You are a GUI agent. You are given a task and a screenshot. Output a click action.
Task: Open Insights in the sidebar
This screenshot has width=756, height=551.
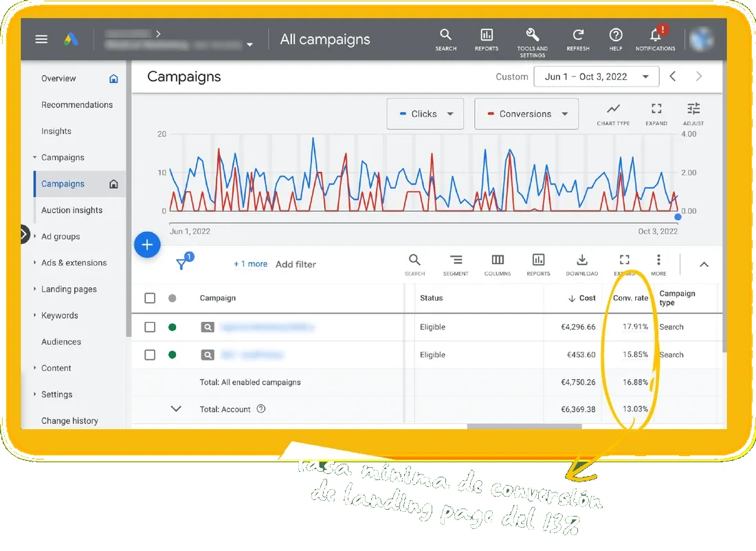[x=56, y=131]
